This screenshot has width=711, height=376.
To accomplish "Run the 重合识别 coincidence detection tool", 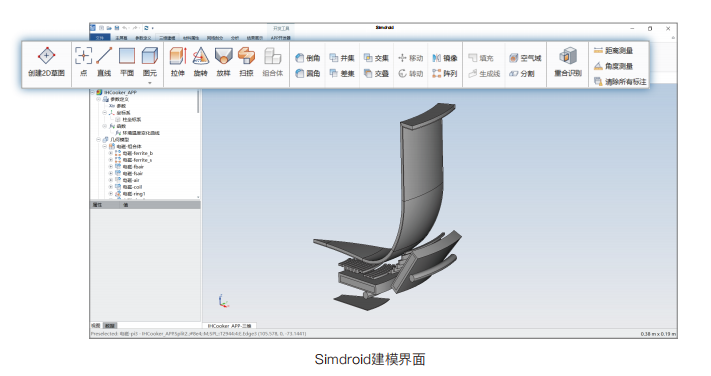I will [x=568, y=62].
